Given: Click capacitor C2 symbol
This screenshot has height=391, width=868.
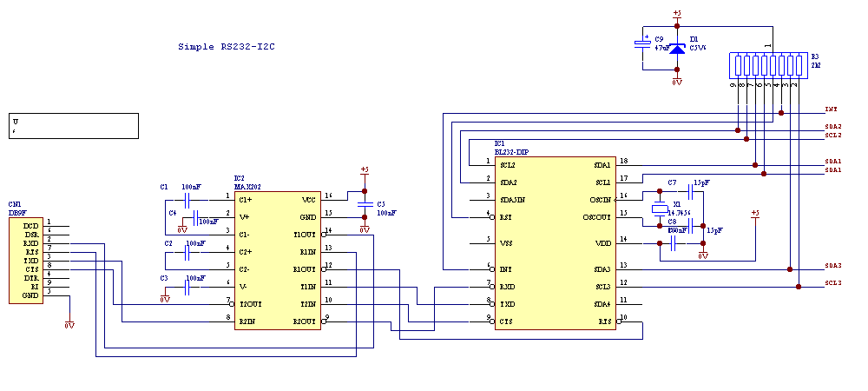Looking at the screenshot, I should tap(187, 251).
